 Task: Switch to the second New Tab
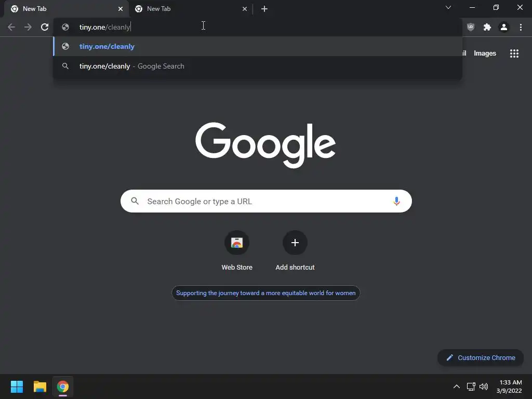pyautogui.click(x=191, y=9)
